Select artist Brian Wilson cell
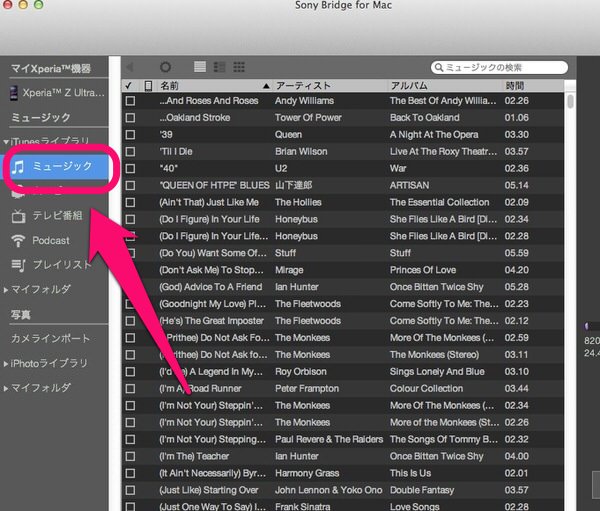 point(301,152)
